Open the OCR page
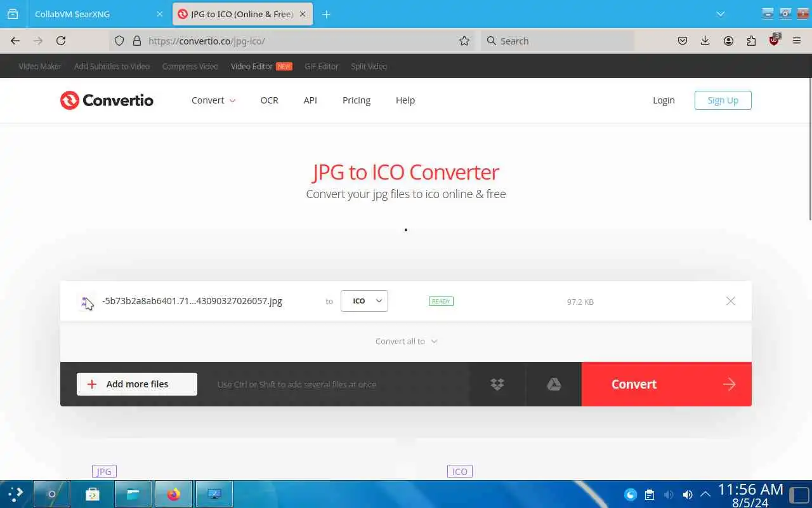Image resolution: width=812 pixels, height=508 pixels. pyautogui.click(x=270, y=100)
